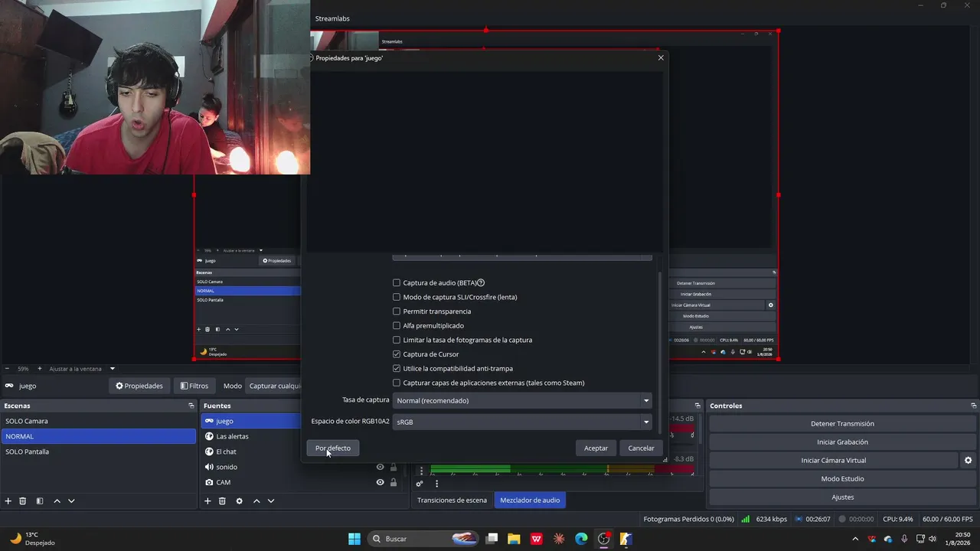This screenshot has width=980, height=551.
Task: Hide the CAM source with its eye icon
Action: pos(380,482)
